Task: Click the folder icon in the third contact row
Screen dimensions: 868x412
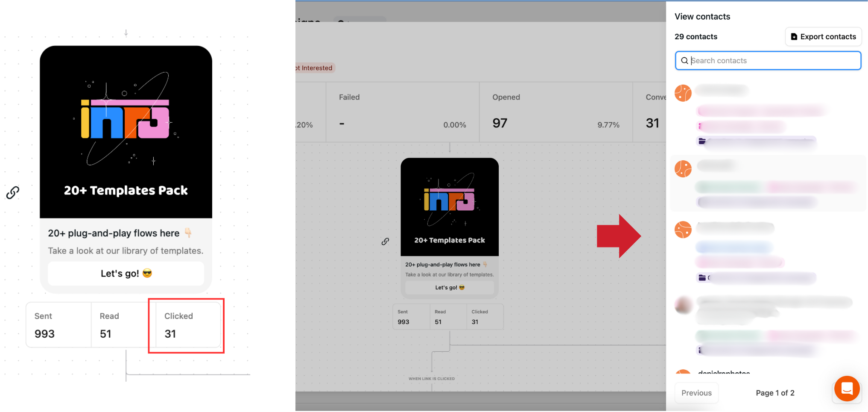Action: pyautogui.click(x=701, y=278)
